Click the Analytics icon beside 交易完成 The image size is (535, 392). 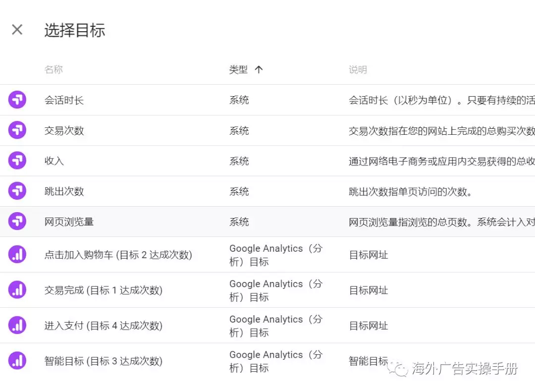(x=17, y=290)
